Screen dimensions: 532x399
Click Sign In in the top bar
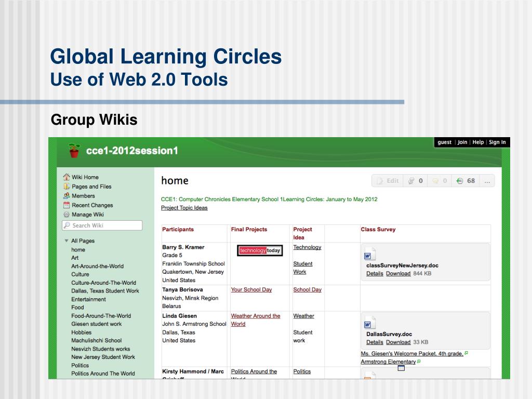click(x=497, y=142)
